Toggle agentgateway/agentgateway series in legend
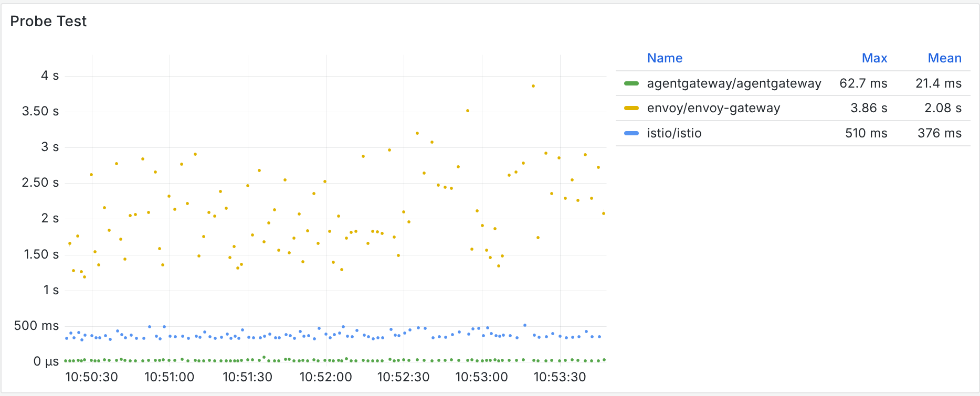 [x=734, y=83]
